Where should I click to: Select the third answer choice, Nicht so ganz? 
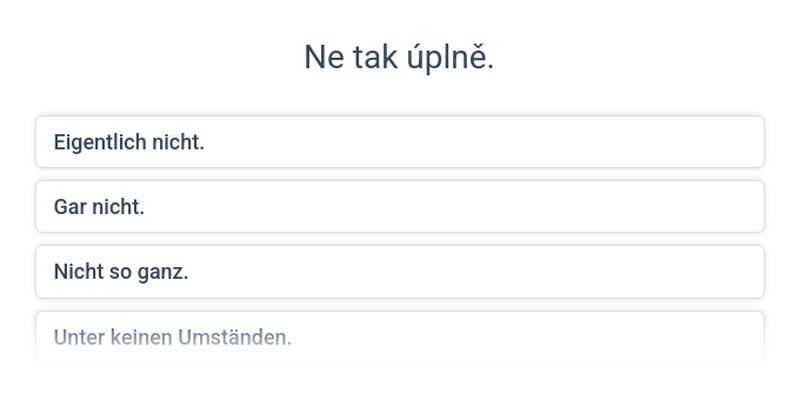pyautogui.click(x=400, y=272)
